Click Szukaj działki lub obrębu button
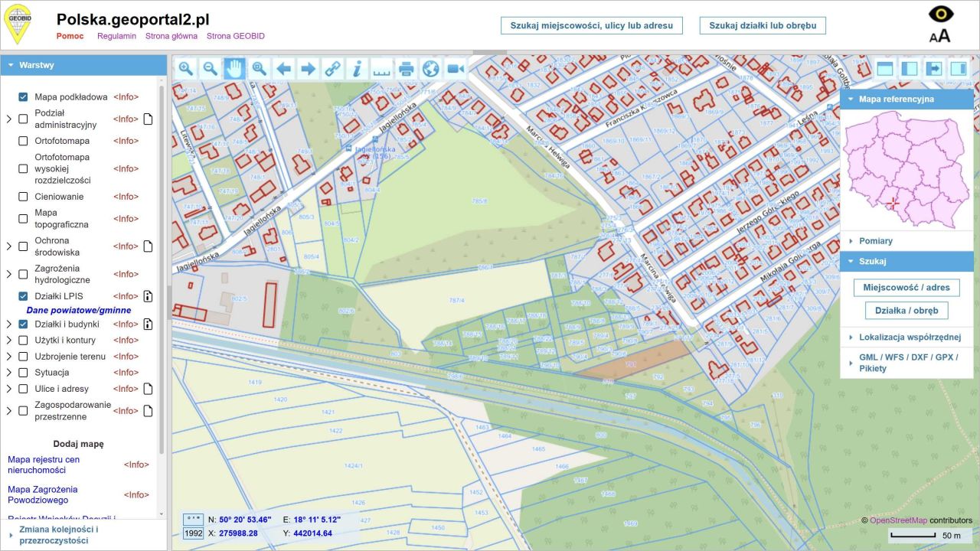980x551 pixels. pos(763,25)
